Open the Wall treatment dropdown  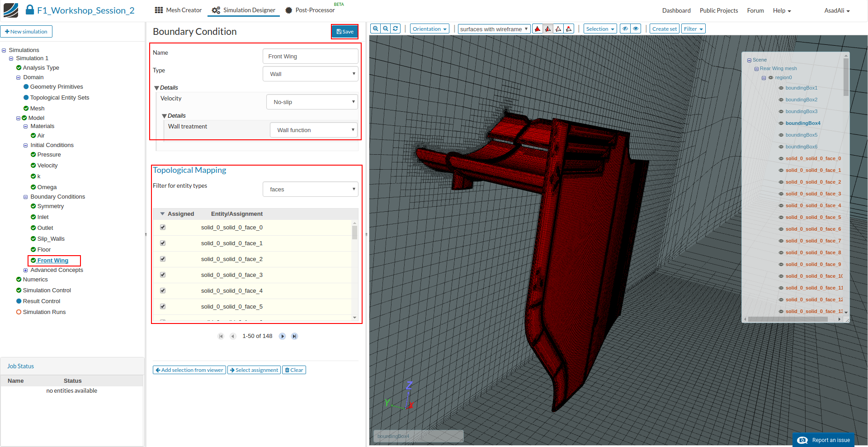[x=313, y=130]
